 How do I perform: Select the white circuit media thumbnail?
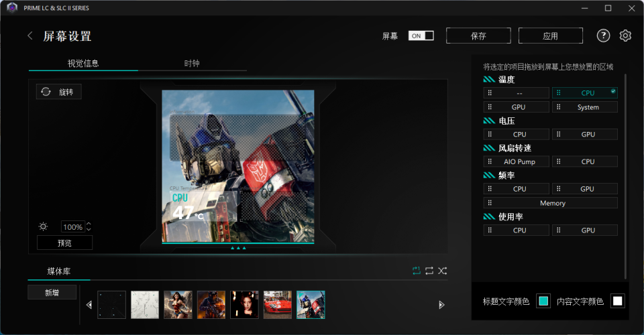point(145,305)
